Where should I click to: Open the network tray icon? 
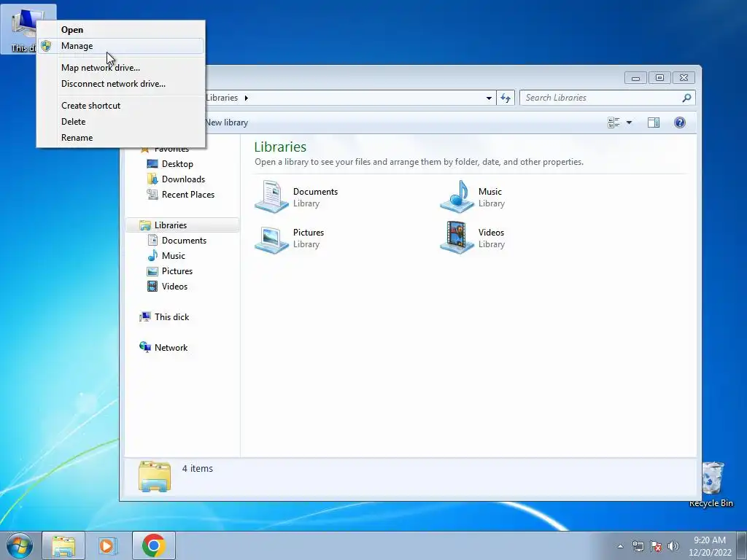coord(638,546)
